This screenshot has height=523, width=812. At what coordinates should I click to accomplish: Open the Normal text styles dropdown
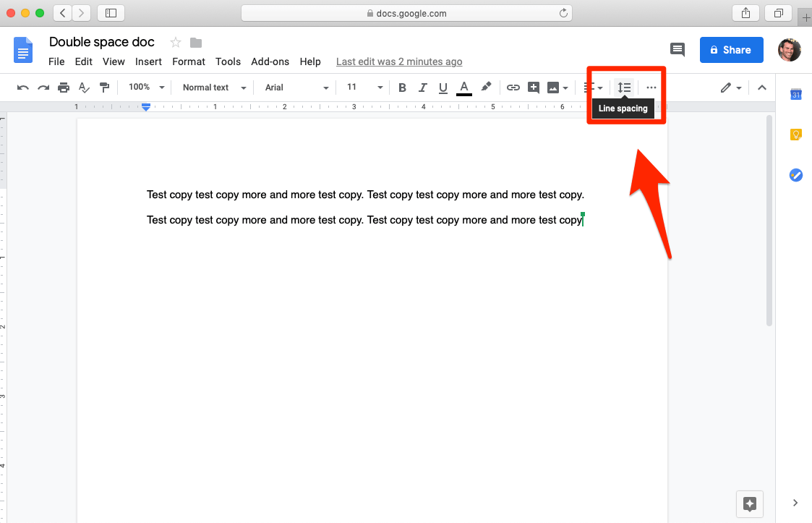point(214,88)
